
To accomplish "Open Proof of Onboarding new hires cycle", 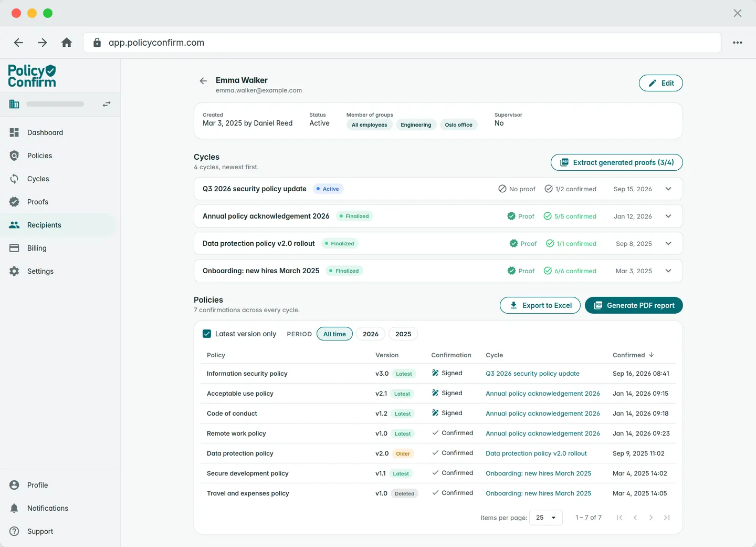I will pos(521,271).
